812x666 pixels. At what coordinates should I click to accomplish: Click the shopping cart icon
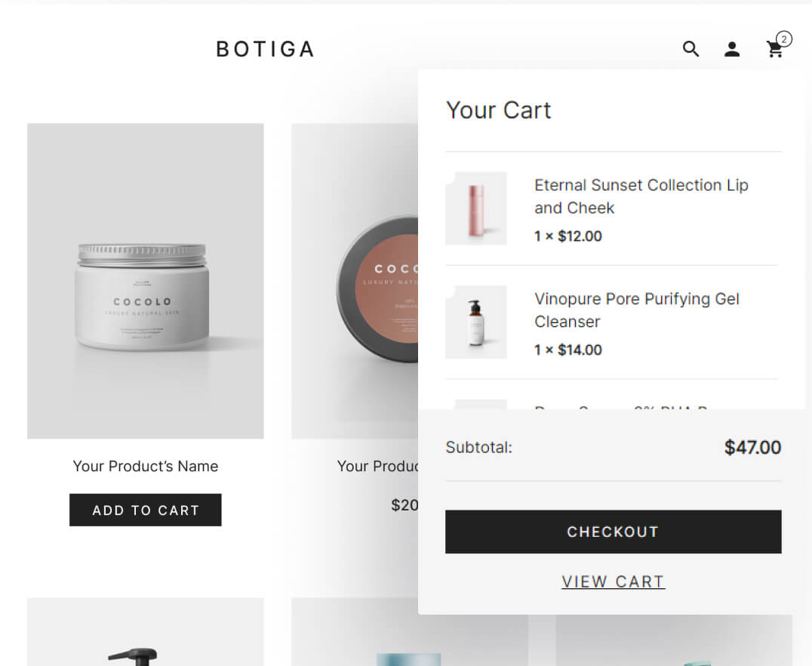(x=775, y=50)
